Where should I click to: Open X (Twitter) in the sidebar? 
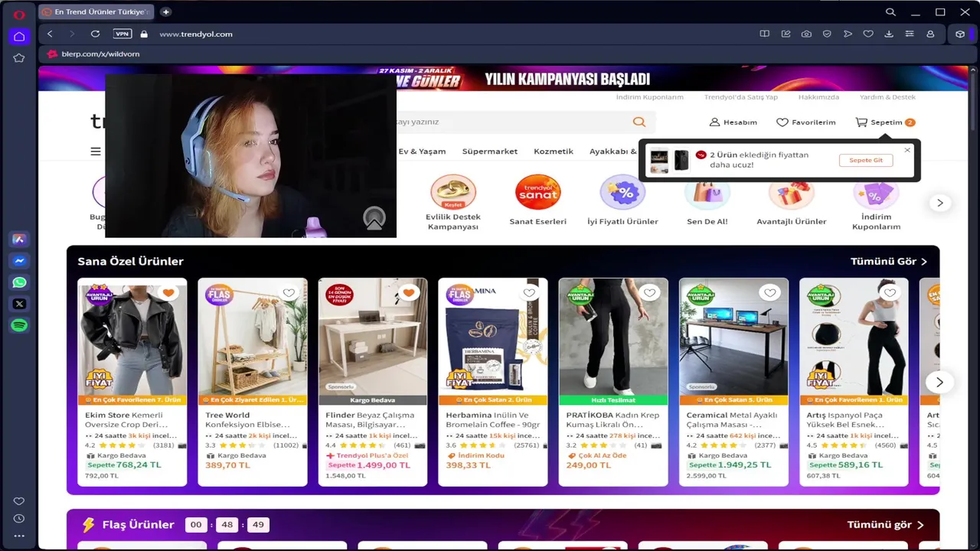tap(19, 304)
